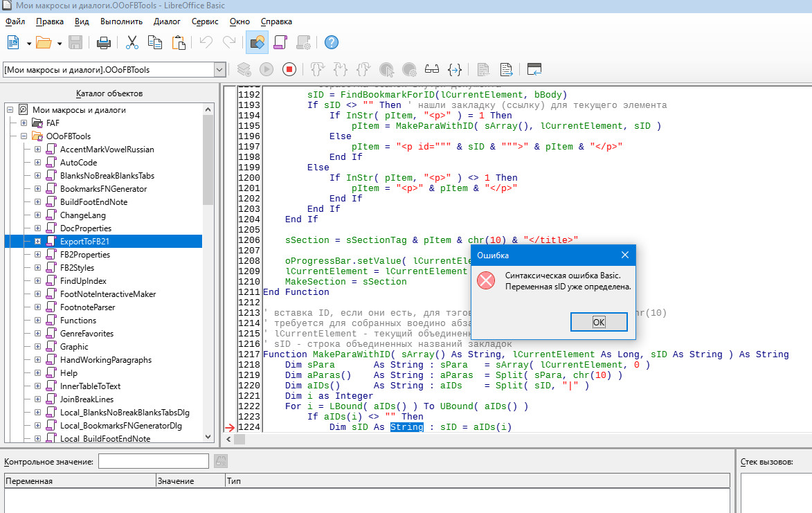The height and width of the screenshot is (513, 812).
Task: Click the Переменная column header
Action: coord(80,481)
